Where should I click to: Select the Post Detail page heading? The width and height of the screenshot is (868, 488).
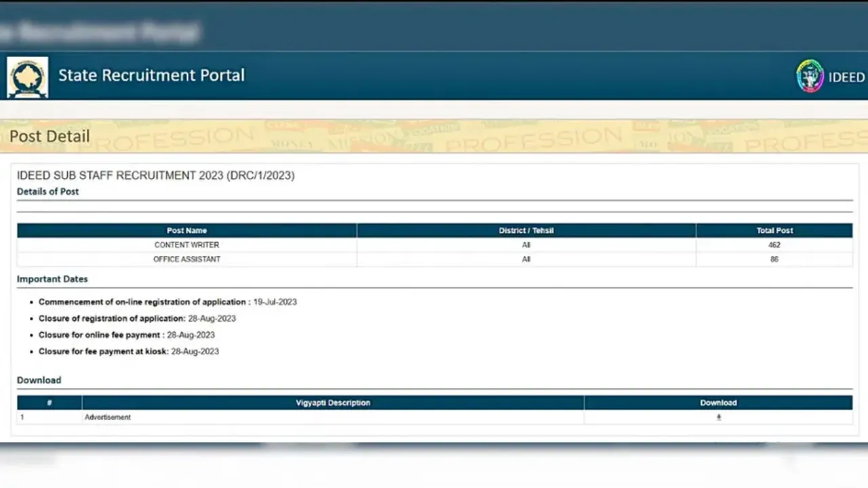[x=50, y=136]
